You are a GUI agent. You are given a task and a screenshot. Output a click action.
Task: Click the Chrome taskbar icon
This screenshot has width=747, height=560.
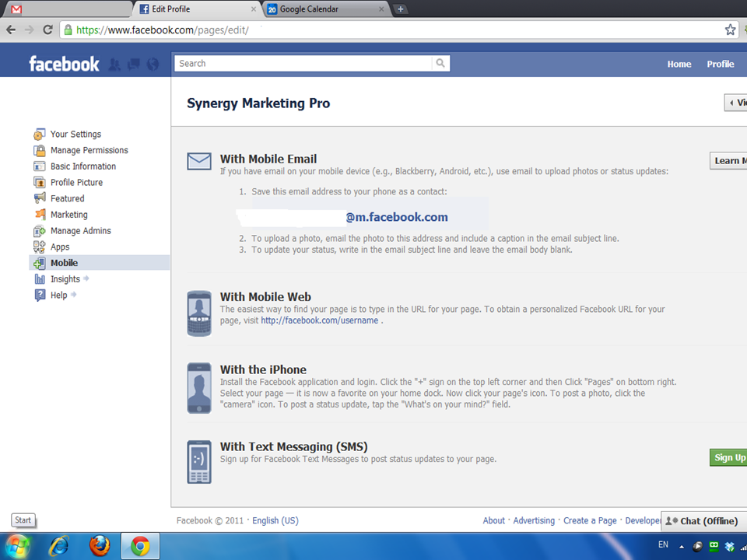click(x=140, y=546)
